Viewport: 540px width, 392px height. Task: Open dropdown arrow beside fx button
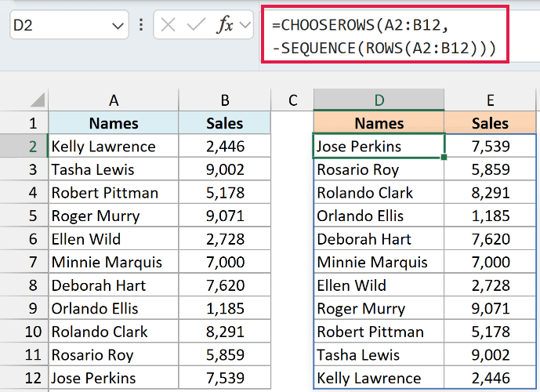pos(245,25)
